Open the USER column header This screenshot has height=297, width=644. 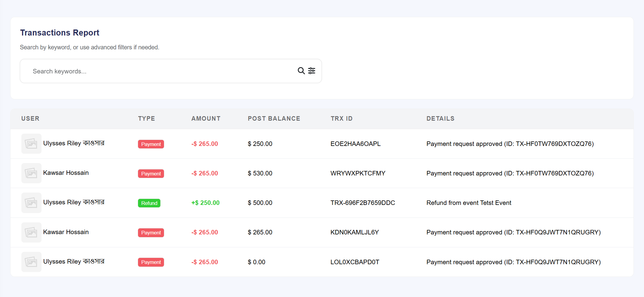[x=30, y=118]
